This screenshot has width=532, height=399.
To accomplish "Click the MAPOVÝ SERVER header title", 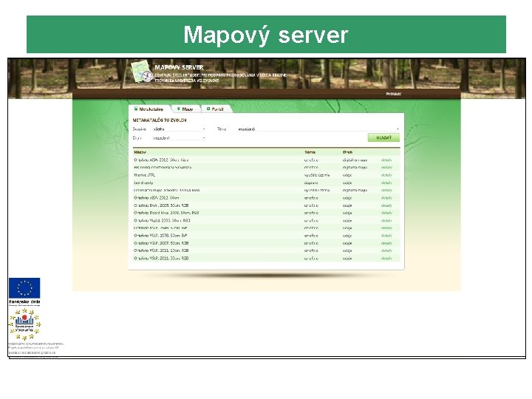I will pos(179,67).
